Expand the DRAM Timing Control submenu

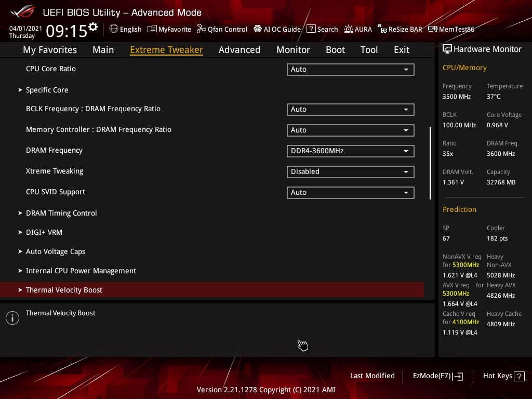coord(61,213)
